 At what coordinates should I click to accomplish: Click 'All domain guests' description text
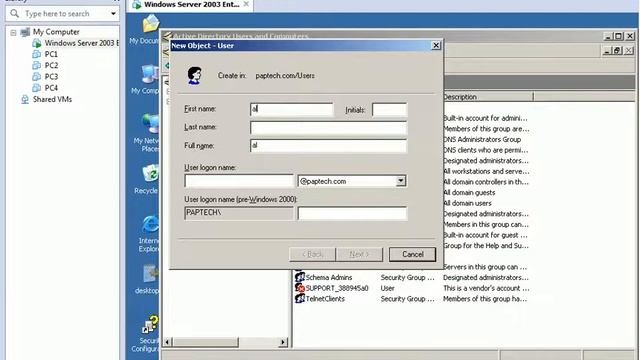[x=469, y=193]
